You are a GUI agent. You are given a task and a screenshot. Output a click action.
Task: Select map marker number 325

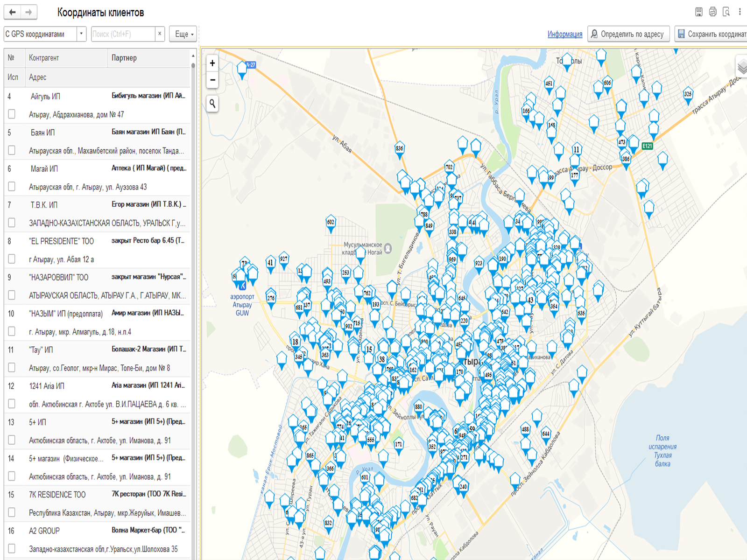[688, 95]
